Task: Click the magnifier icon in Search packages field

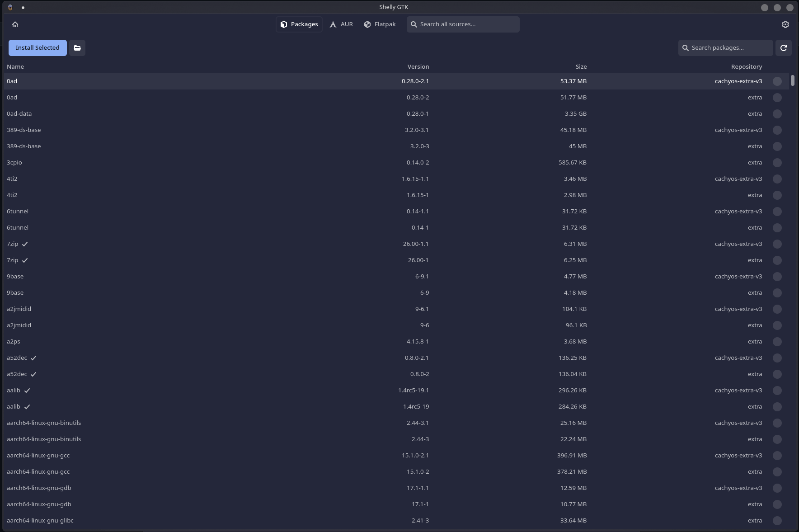Action: click(686, 48)
